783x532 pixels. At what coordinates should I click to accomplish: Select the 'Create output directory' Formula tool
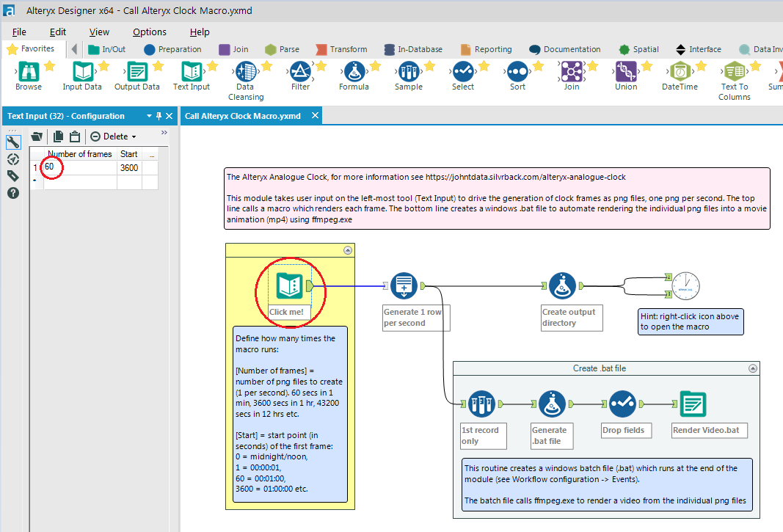coord(562,285)
